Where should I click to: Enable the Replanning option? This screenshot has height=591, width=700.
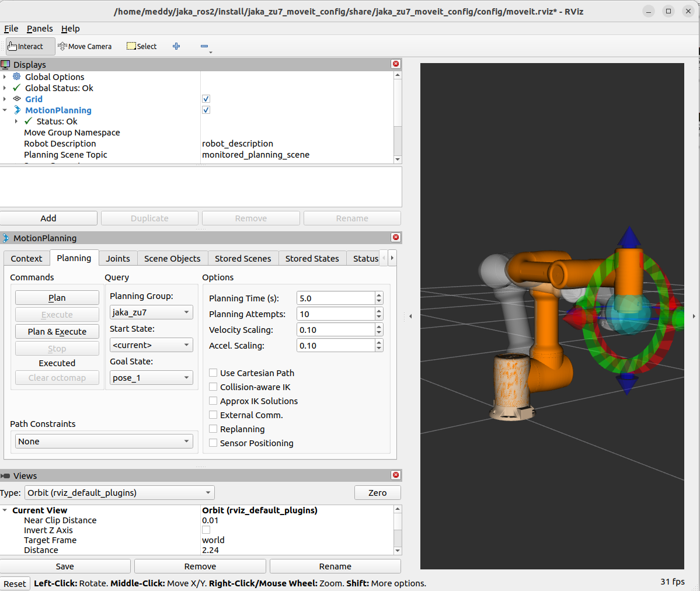click(213, 429)
